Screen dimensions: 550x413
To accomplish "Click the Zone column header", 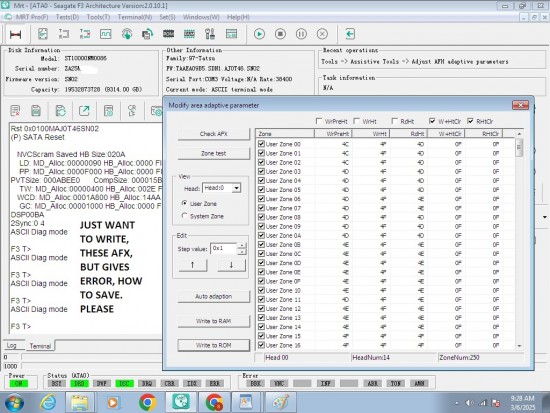I will click(x=285, y=134).
